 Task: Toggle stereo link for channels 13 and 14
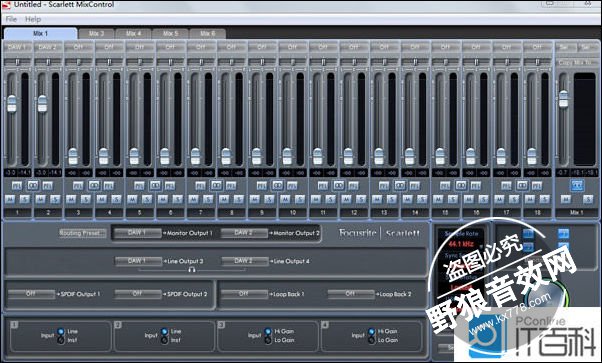coord(400,186)
